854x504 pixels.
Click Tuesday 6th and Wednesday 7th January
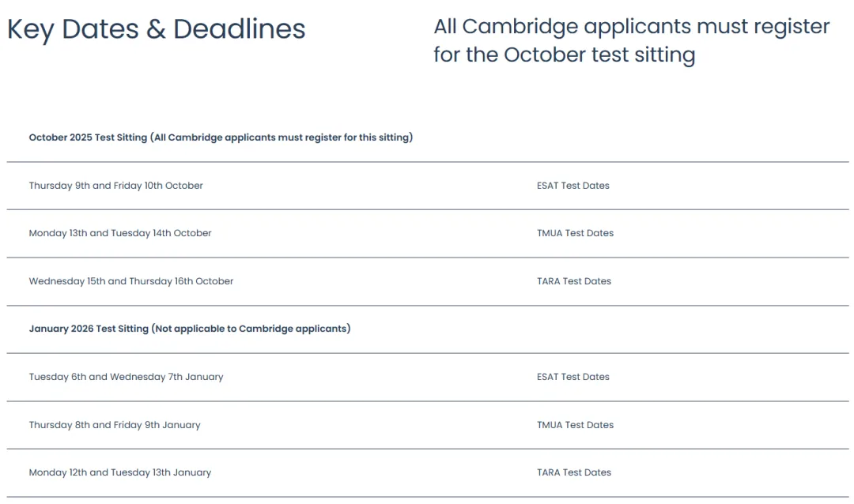(126, 377)
